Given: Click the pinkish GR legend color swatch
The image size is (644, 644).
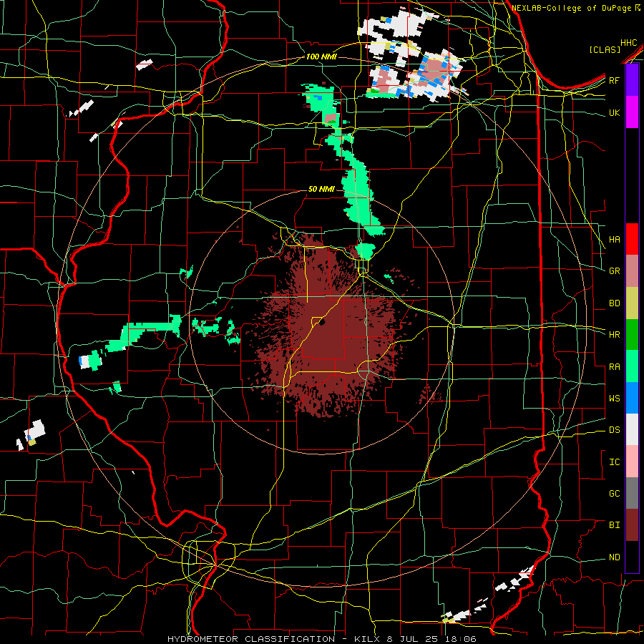Looking at the screenshot, I should 632,271.
